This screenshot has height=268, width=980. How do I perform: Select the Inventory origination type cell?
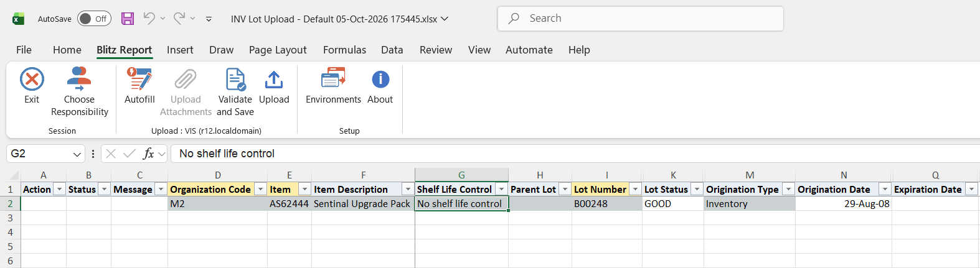pos(750,203)
